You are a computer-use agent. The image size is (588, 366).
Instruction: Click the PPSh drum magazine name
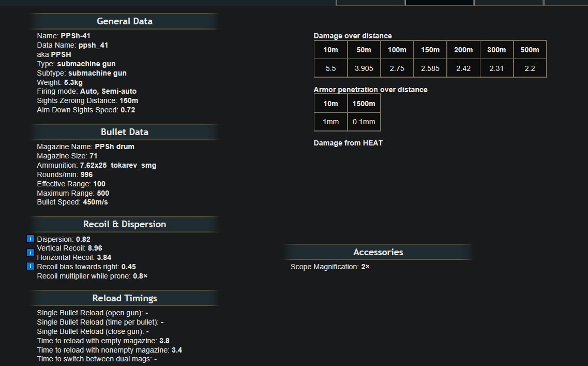pos(114,147)
